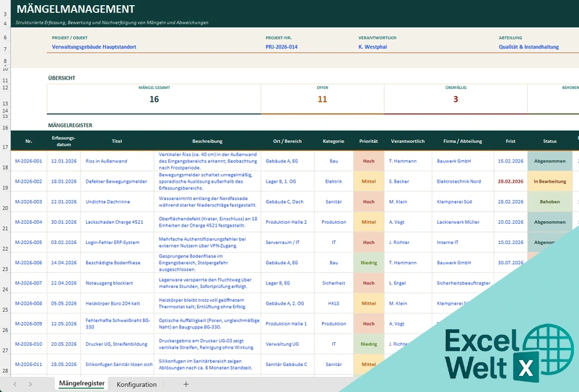Click the title Riss in Außenwand

[x=106, y=161]
